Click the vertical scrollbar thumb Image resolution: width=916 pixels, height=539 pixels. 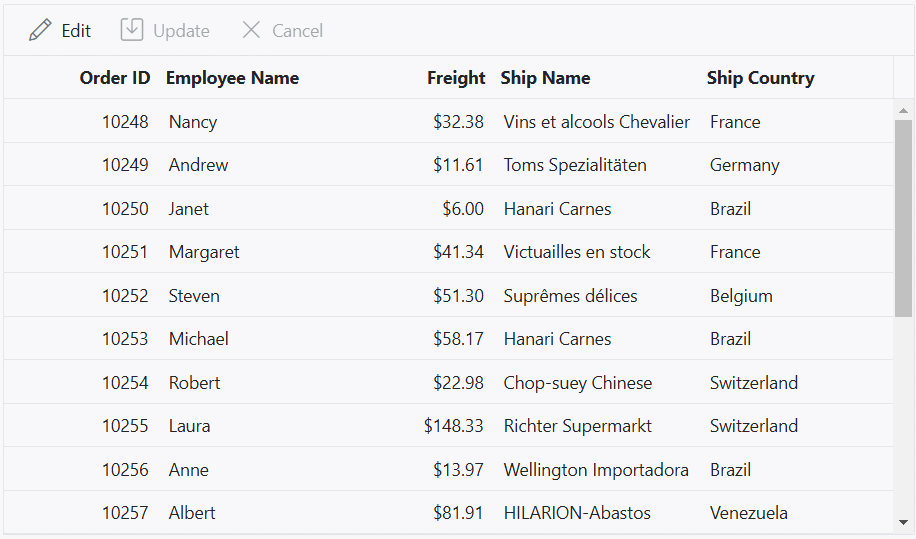point(903,218)
